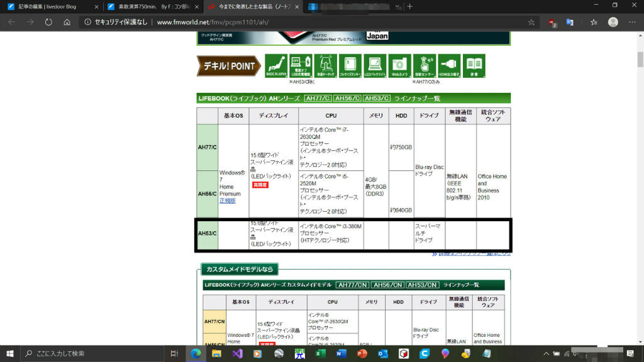
Task: Click the 約750GB HDD cell
Action: point(401,147)
